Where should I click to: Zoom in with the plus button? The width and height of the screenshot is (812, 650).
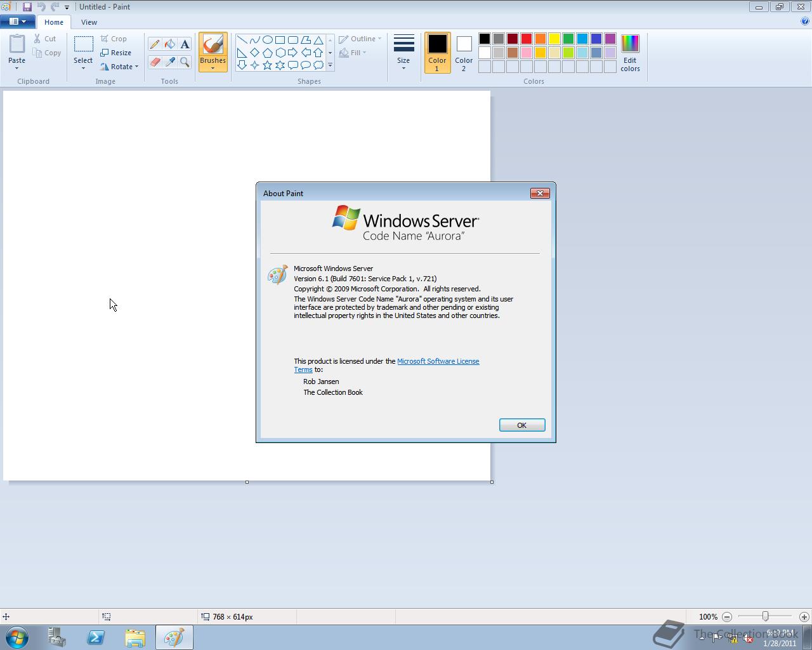(x=804, y=616)
